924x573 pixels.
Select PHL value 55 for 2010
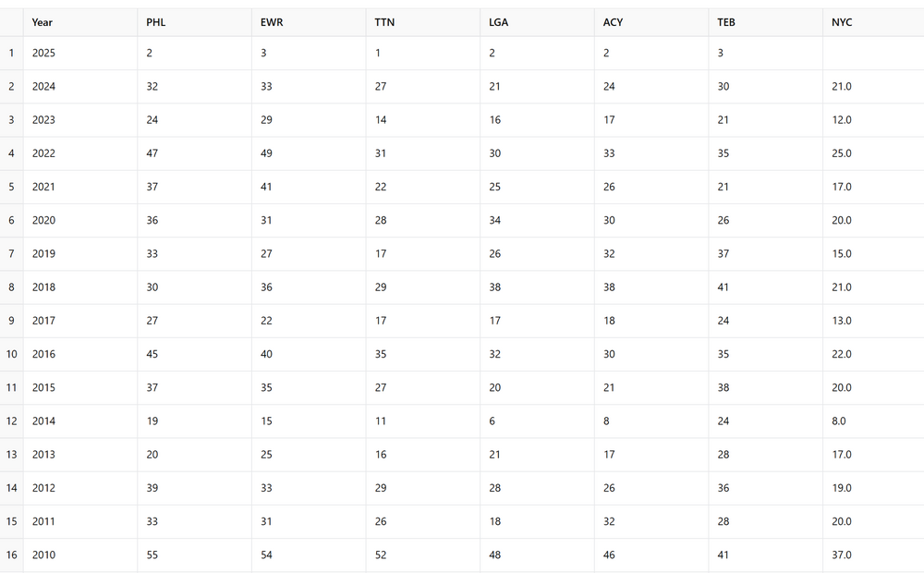[194, 555]
